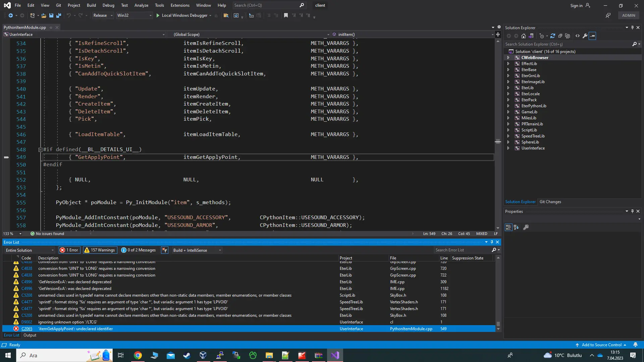This screenshot has width=644, height=362.
Task: Click Solution Explorer Home icon
Action: pyautogui.click(x=523, y=36)
